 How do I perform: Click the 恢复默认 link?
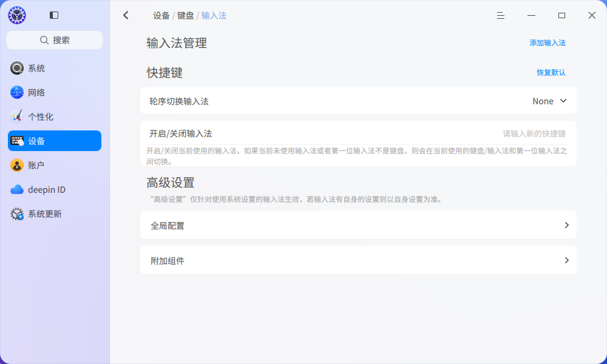point(551,72)
